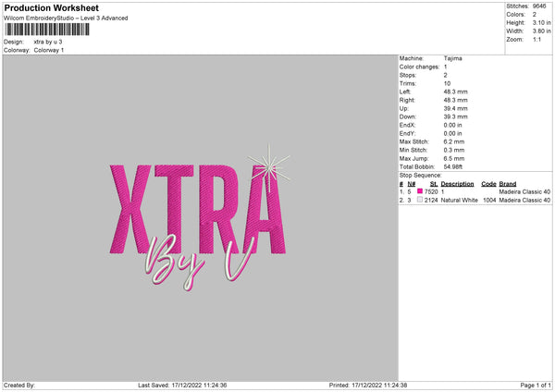Click the design name 'xtra by u 3'
Viewport: 555px width, 392px height.
click(48, 42)
